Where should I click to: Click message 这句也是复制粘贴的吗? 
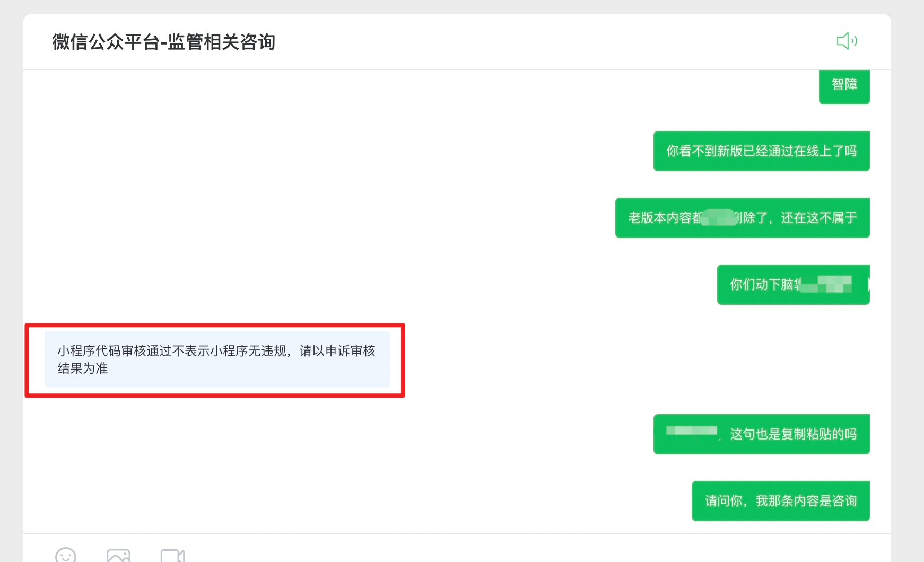click(761, 434)
